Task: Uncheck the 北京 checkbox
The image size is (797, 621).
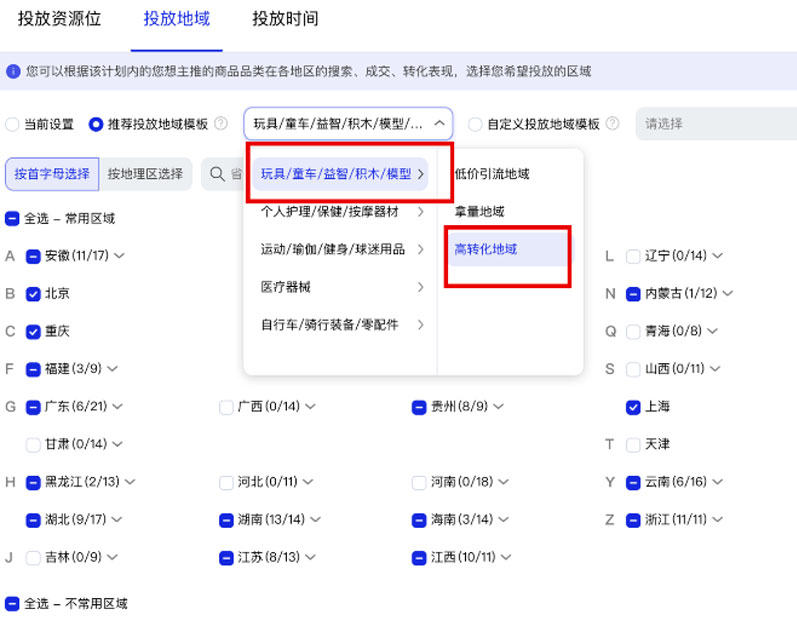Action: pyautogui.click(x=33, y=294)
